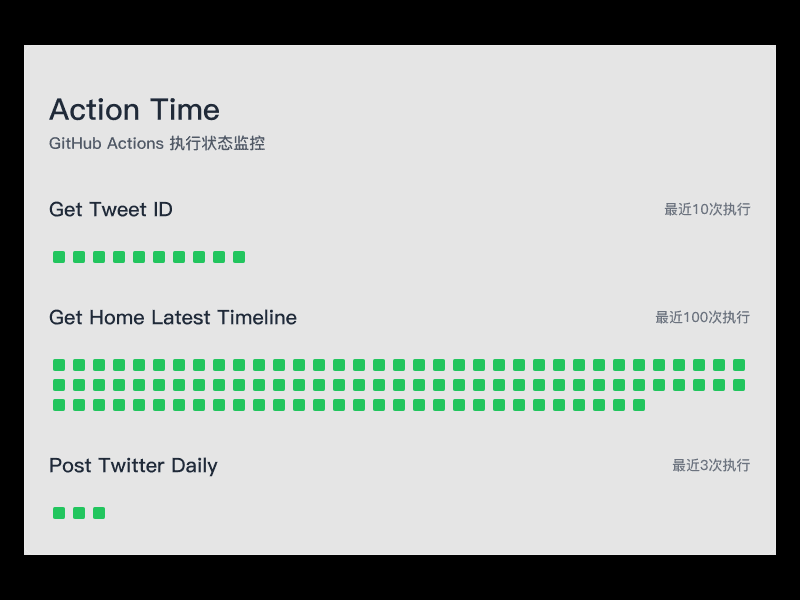Click the Action Time title
This screenshot has height=600, width=800.
coord(134,110)
